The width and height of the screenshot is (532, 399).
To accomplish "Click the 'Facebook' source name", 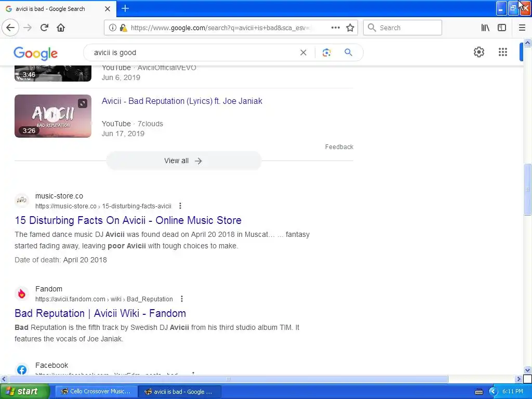I will click(51, 365).
